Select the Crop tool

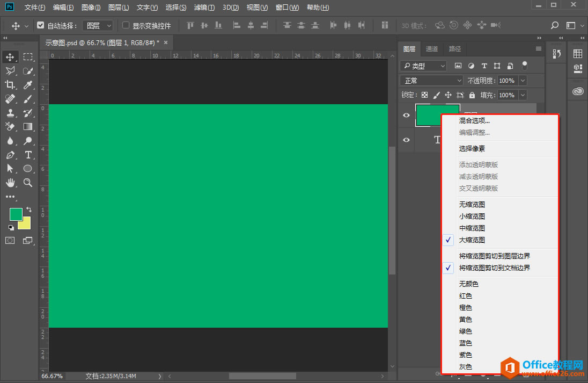click(10, 85)
